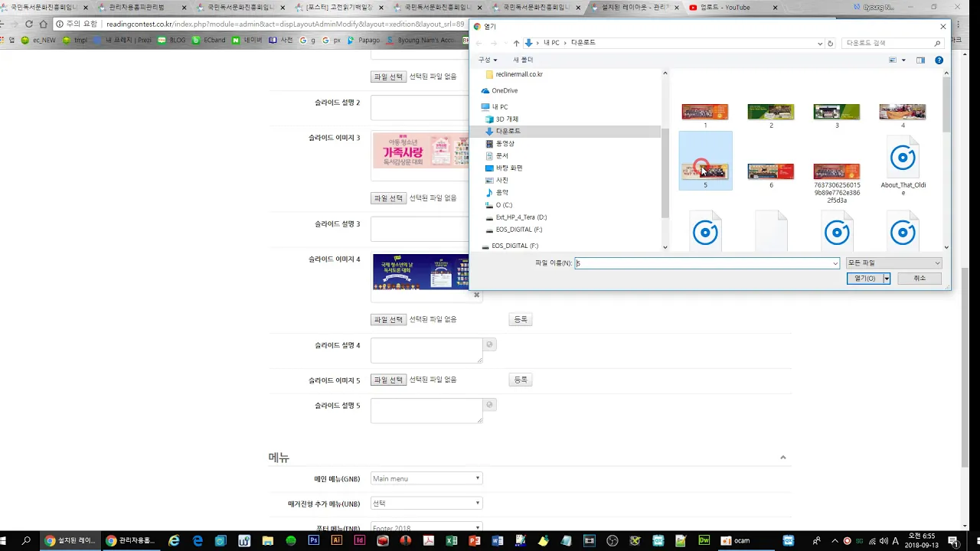Toggle the preview pane in file dialog
The image size is (980, 551).
point(920,60)
